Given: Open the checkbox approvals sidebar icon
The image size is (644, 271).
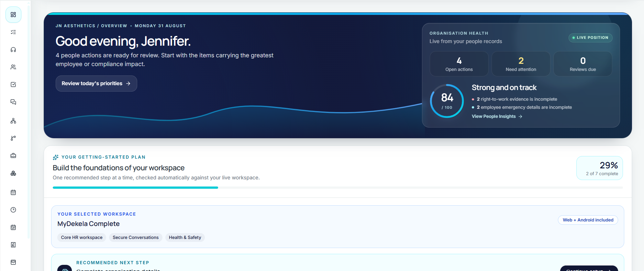Looking at the screenshot, I should point(13,85).
